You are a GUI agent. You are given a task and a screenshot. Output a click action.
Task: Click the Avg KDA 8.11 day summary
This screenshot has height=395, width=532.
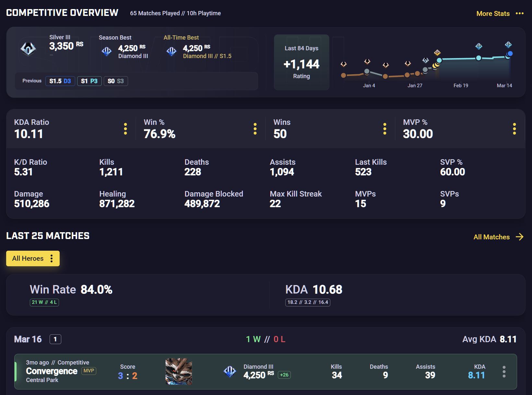pyautogui.click(x=489, y=339)
